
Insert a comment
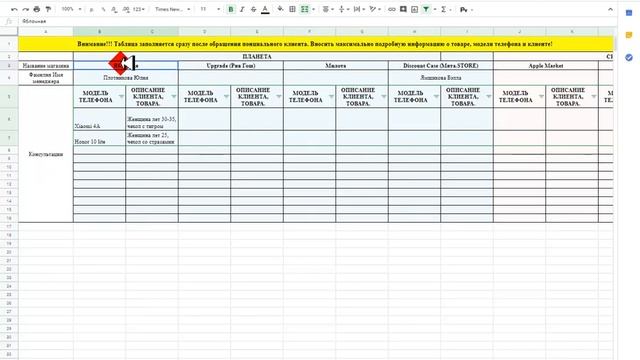click(403, 9)
